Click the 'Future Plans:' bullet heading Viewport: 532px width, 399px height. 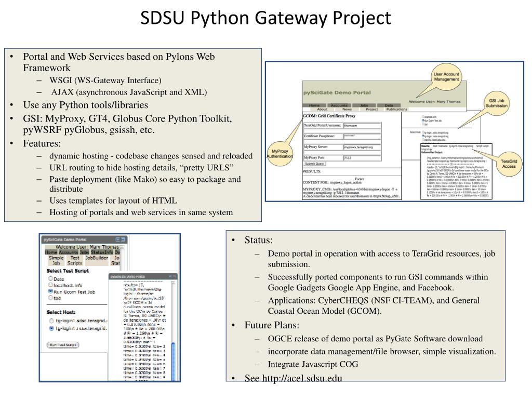click(x=272, y=325)
